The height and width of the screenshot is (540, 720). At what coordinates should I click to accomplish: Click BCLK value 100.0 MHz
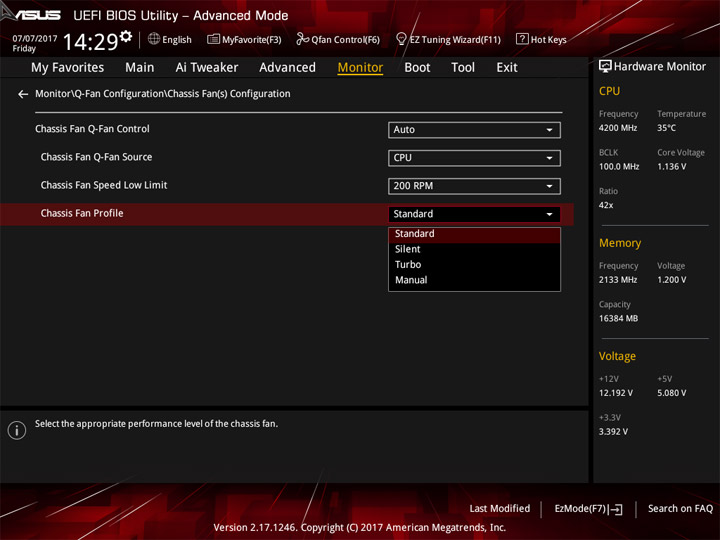click(619, 167)
